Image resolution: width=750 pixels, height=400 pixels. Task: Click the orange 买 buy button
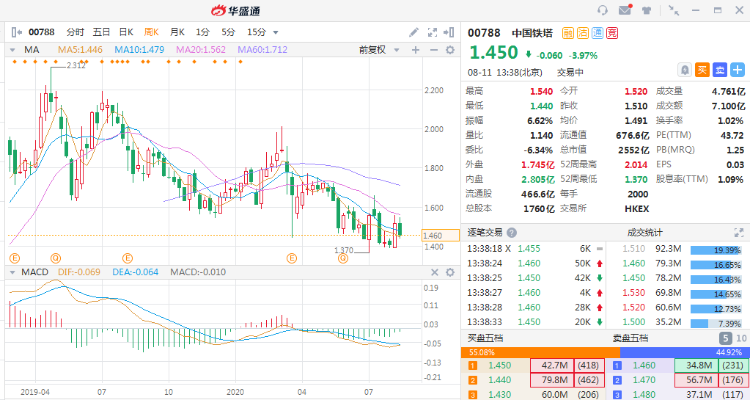702,70
